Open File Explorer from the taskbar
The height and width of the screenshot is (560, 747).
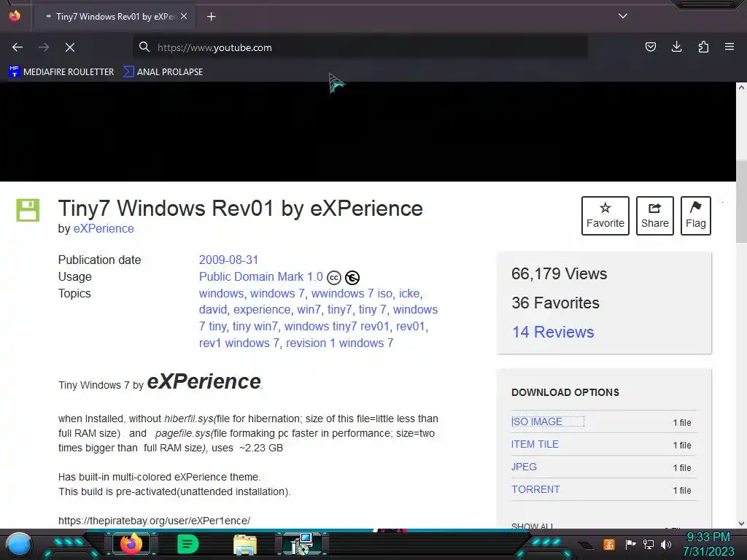coord(245,544)
